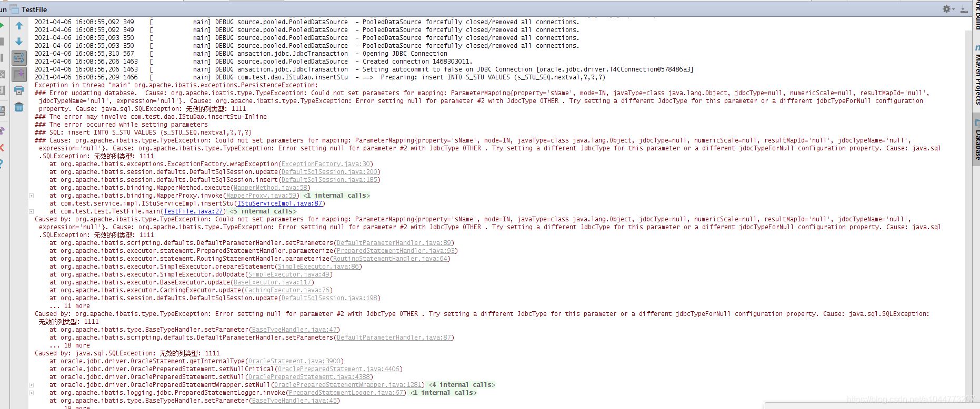Jump to IStuServiceImpl.java:87
Screen dimensions: 980x409
coord(280,203)
